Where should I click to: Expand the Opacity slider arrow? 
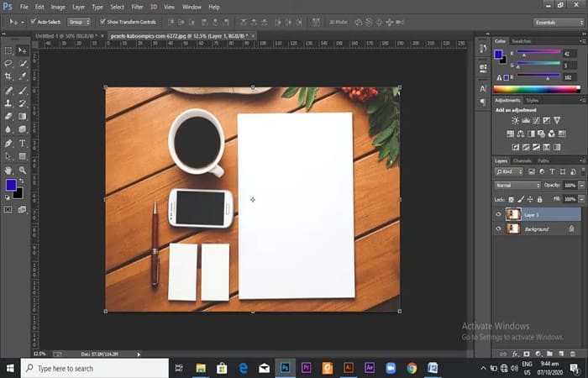[x=581, y=186]
